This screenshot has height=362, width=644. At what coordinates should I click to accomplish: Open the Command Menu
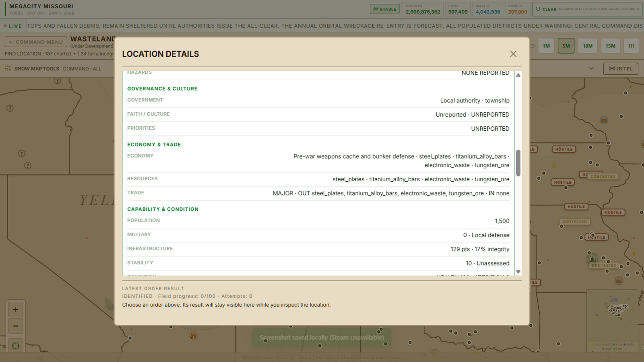point(36,42)
